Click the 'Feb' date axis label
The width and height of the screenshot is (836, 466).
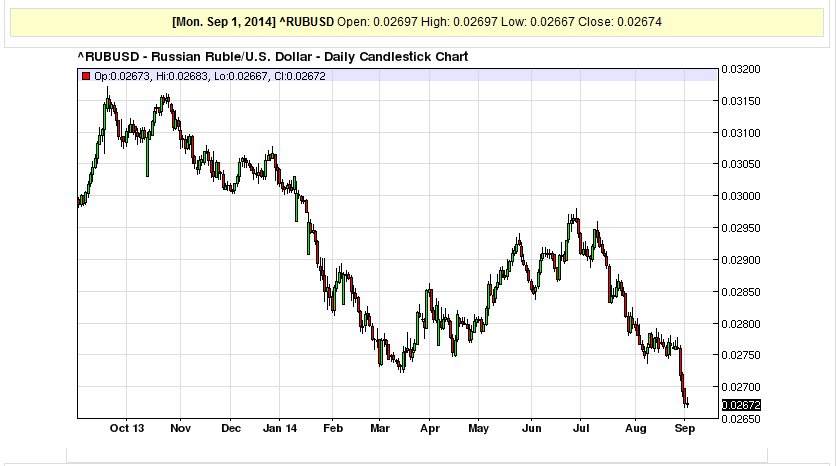click(x=333, y=428)
